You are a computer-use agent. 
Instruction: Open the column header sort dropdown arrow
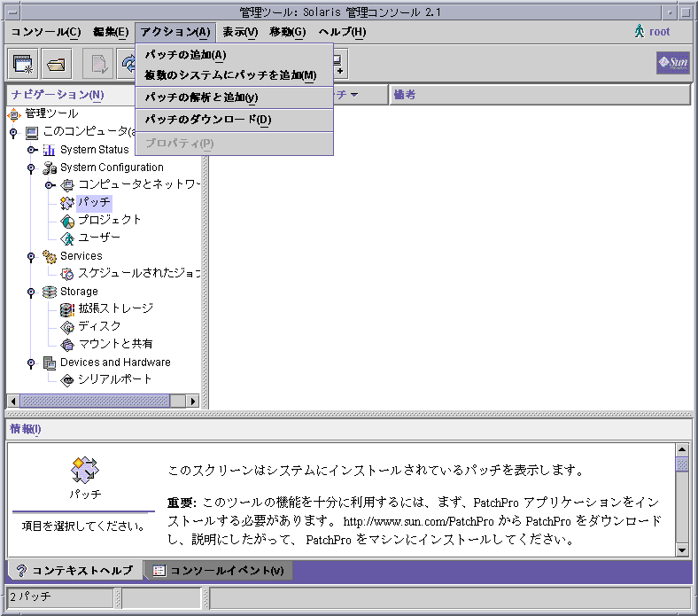click(x=354, y=95)
